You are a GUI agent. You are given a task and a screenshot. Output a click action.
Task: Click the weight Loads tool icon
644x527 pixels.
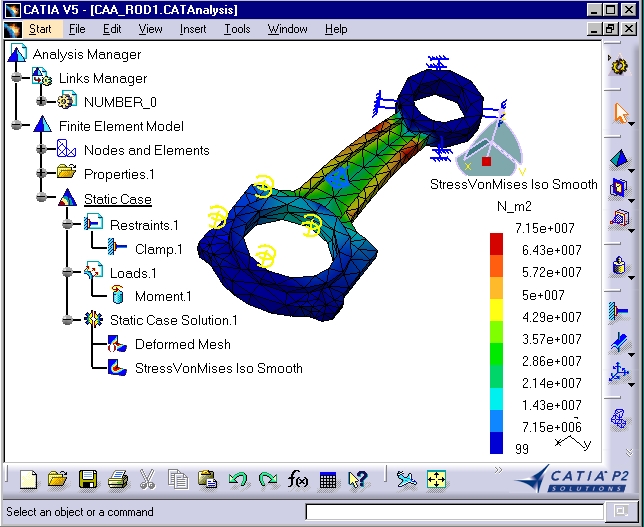pos(619,265)
